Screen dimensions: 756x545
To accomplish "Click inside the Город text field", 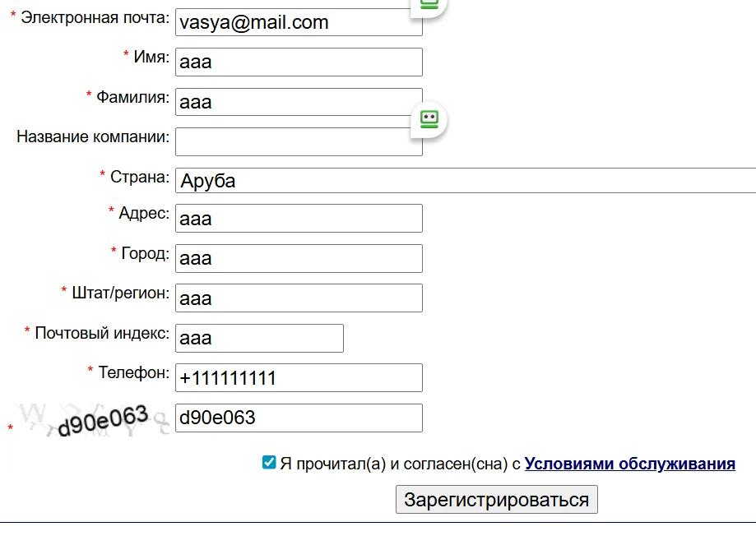I will pyautogui.click(x=299, y=258).
